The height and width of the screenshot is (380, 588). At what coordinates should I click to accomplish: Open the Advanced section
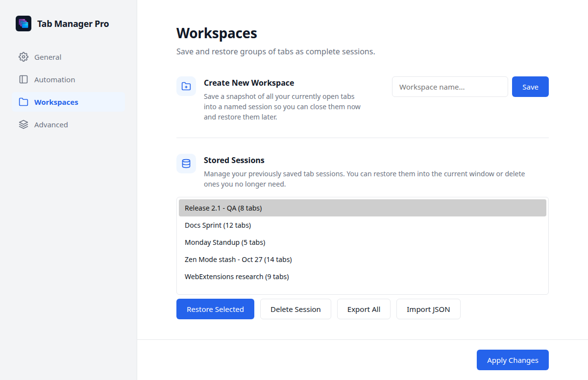[69, 124]
